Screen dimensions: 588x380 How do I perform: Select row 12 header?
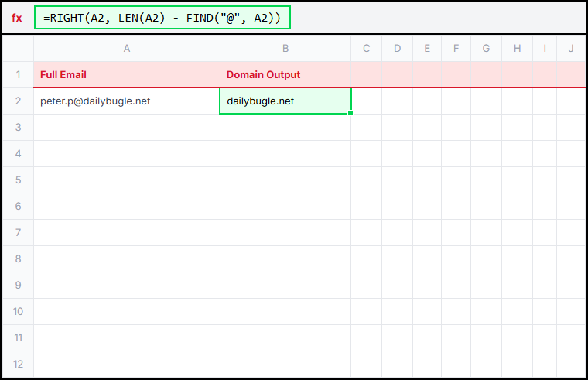click(x=18, y=364)
